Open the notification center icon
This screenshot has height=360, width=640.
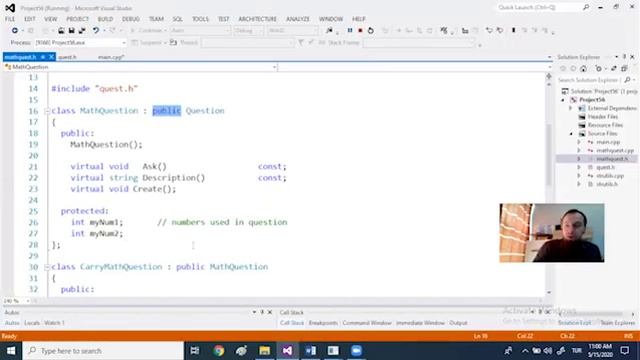point(625,351)
